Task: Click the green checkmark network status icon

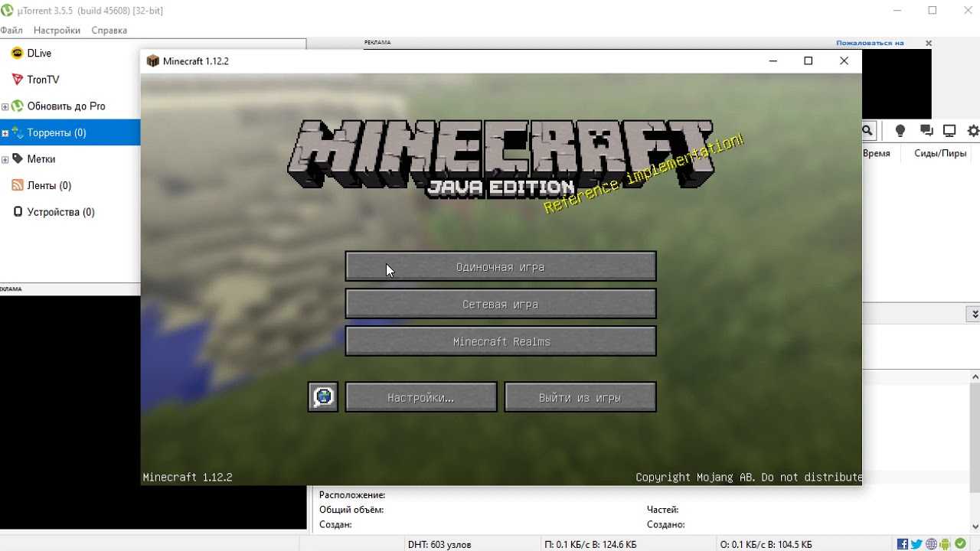Action: click(x=960, y=544)
